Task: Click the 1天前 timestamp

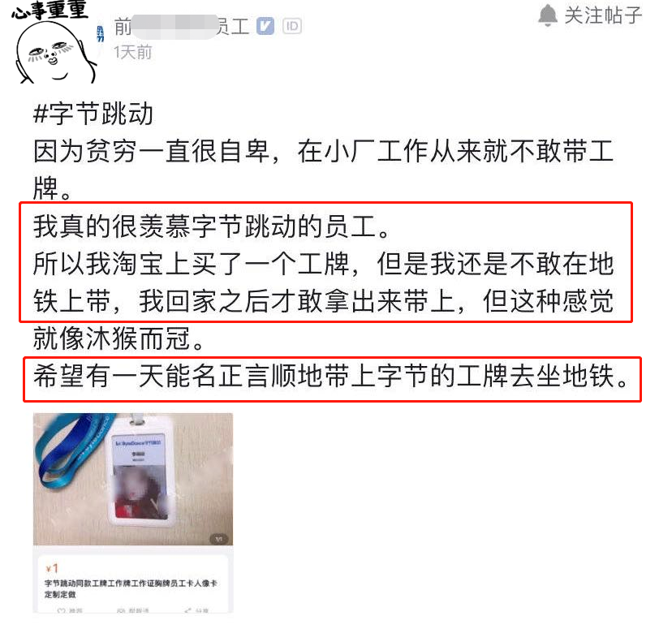Action: point(133,53)
